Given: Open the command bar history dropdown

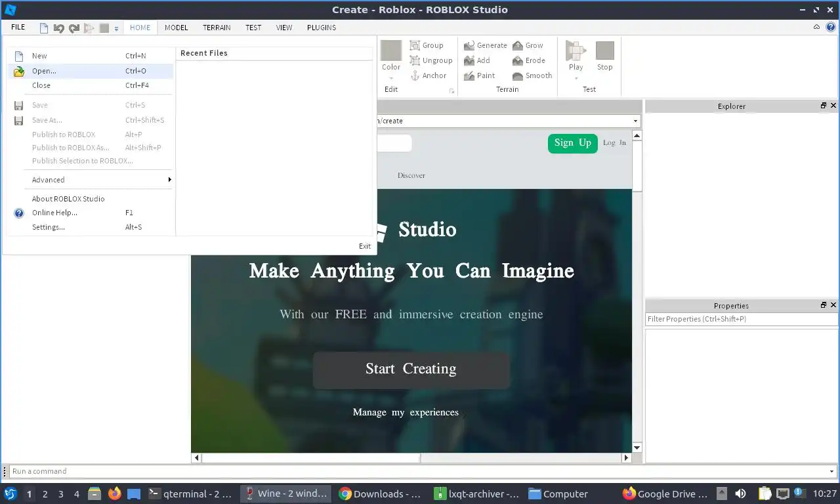Looking at the screenshot, I should 832,471.
